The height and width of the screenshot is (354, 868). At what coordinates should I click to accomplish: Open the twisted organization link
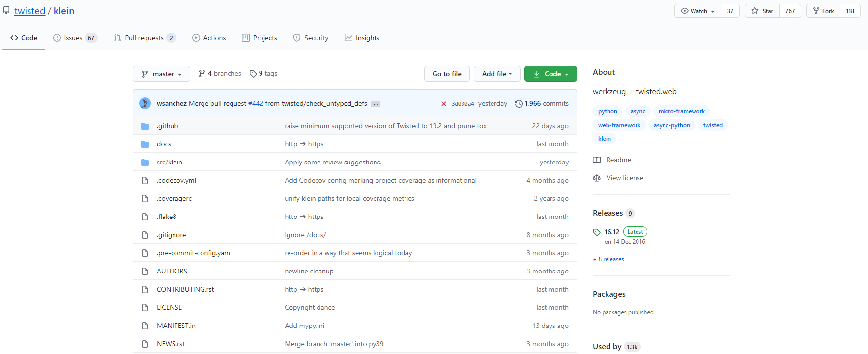[x=29, y=11]
